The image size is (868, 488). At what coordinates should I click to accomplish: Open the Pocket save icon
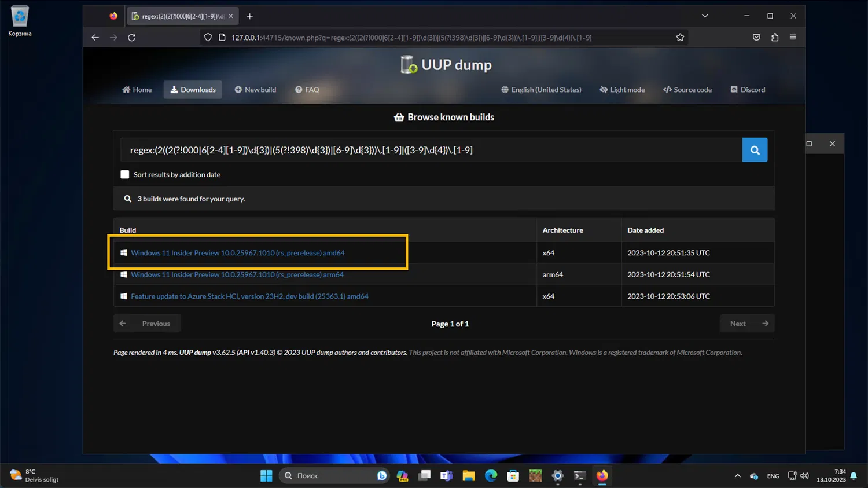coord(756,38)
